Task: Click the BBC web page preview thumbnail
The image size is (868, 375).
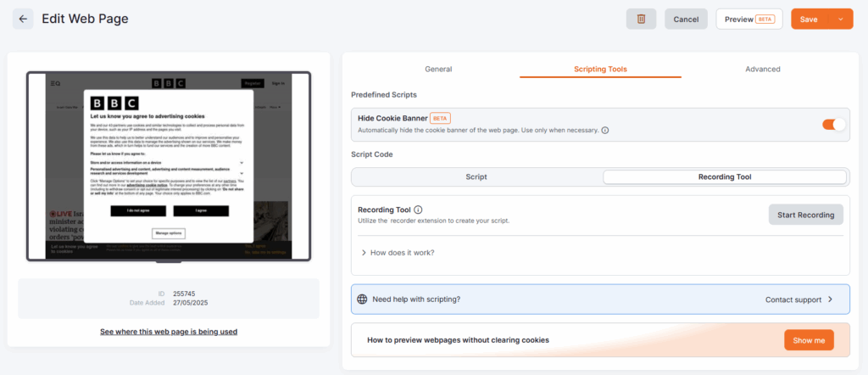Action: click(169, 166)
